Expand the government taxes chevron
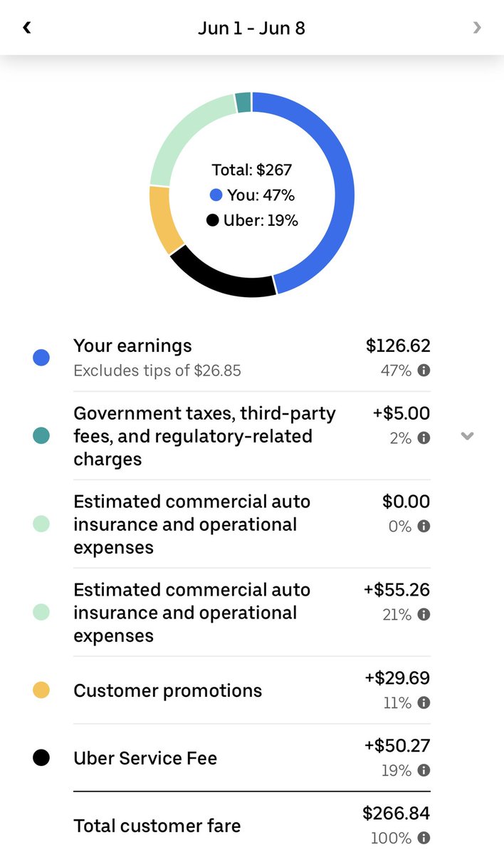 tap(467, 436)
